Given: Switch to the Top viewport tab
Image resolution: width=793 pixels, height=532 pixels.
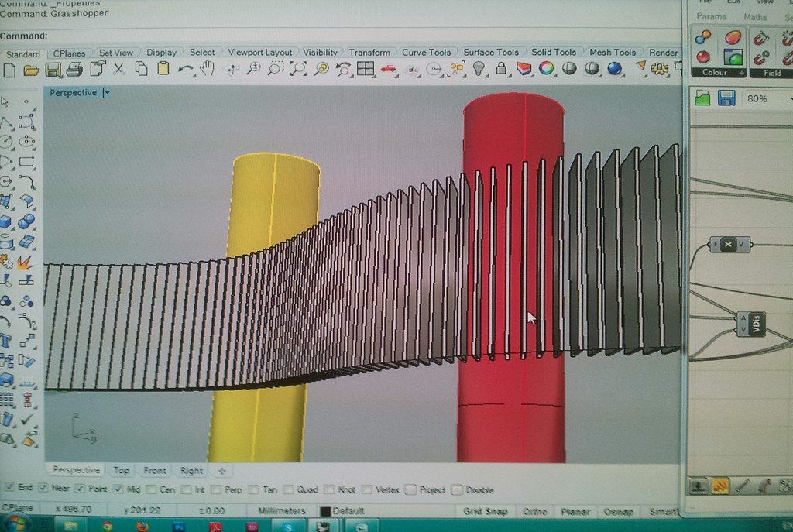Looking at the screenshot, I should coord(122,470).
